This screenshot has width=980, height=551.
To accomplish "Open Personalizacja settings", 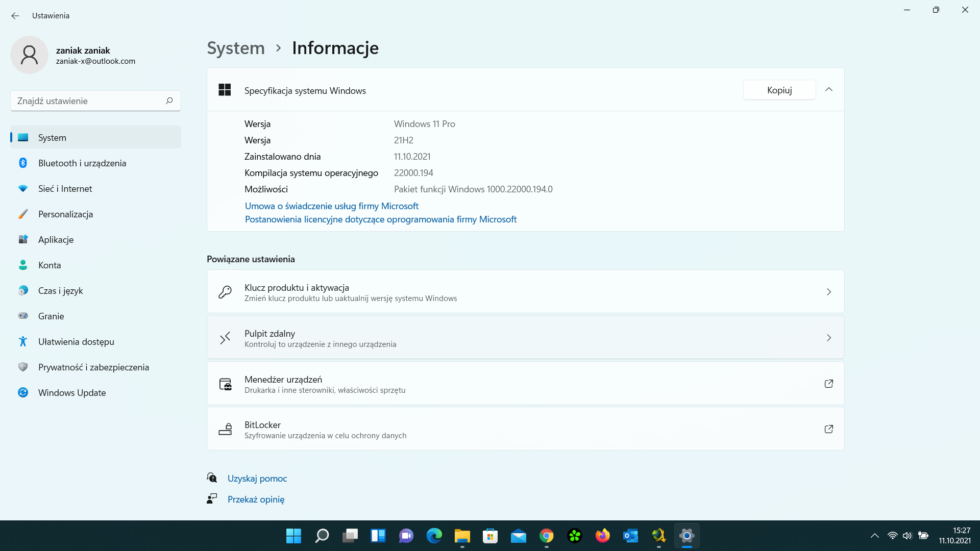I will pos(95,214).
